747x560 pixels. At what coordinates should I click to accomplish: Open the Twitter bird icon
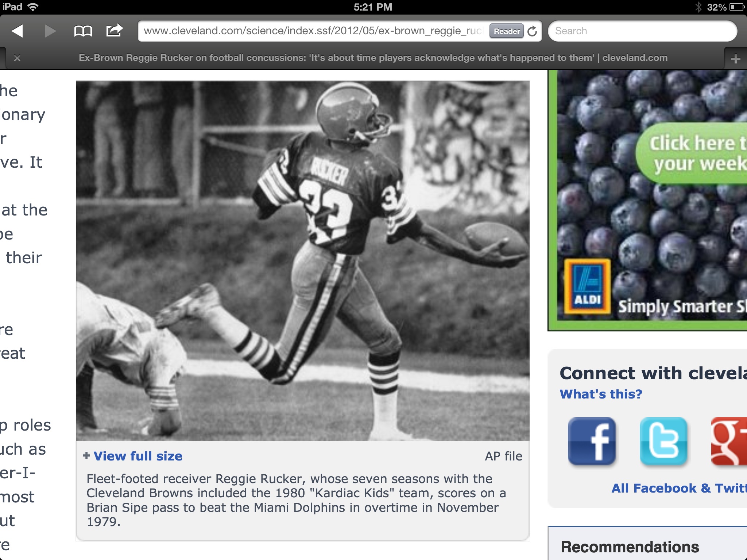[663, 442]
